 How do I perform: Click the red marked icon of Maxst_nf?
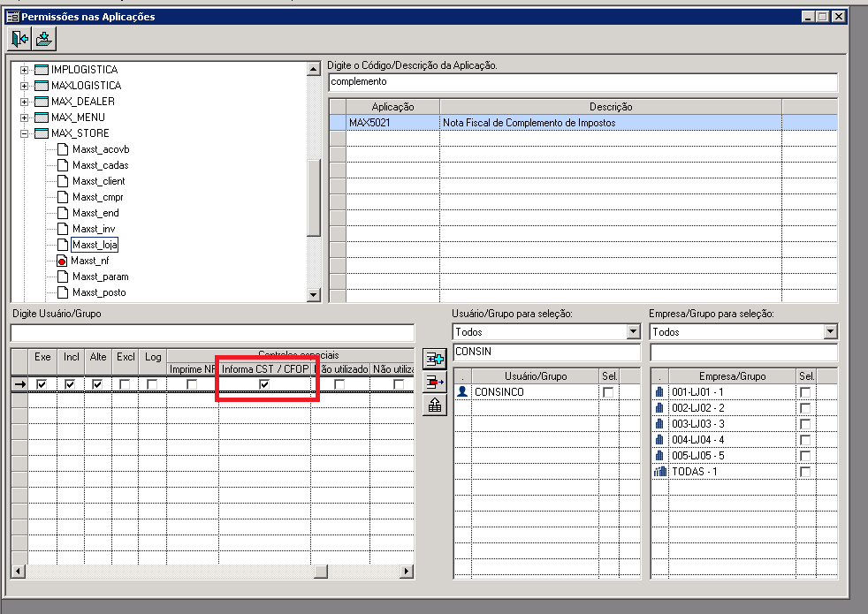point(62,261)
